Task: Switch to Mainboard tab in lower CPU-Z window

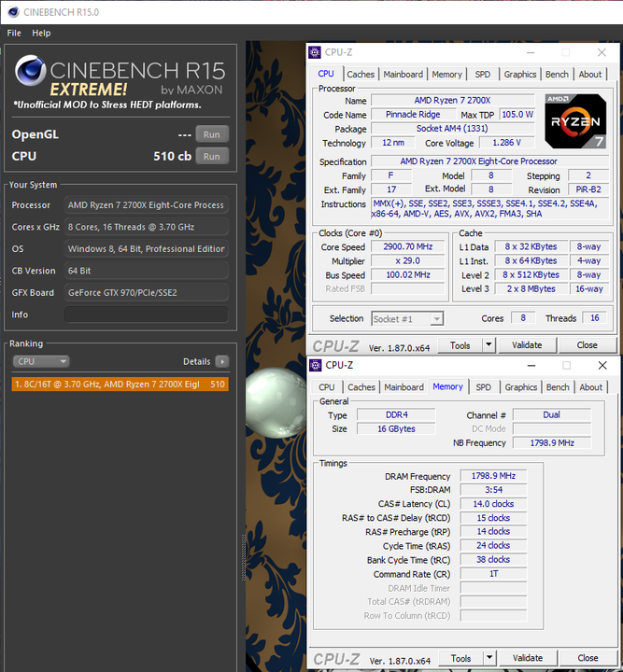Action: [404, 387]
